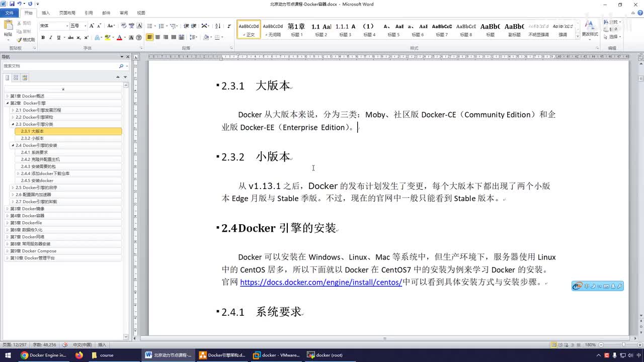Open Firefox from the Windows taskbar
This screenshot has width=644, height=362.
[79, 355]
